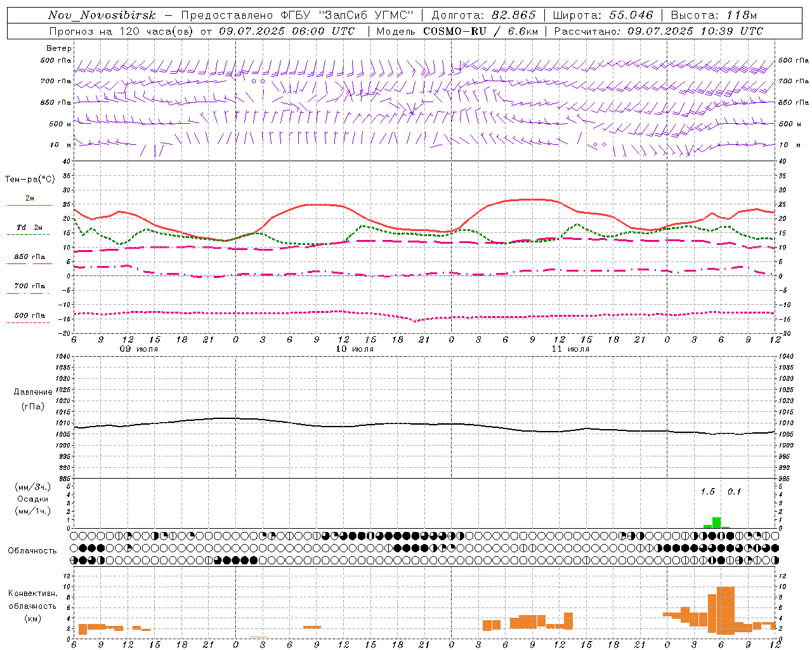Click the '1.5' precipitation amount value
Screen dimensions: 812x650
point(707,491)
